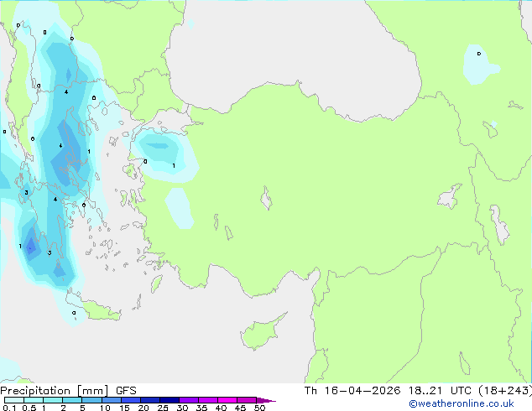Click the '(18+243)' forecast offset text
Viewport: 532px width, 411px height.
tap(505, 391)
